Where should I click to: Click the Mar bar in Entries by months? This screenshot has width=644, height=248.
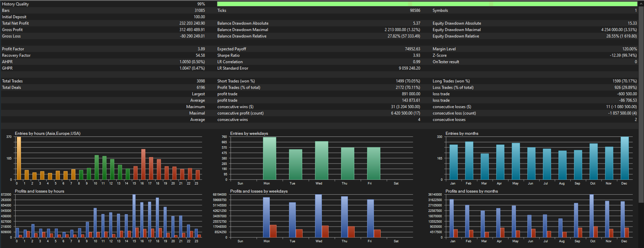coord(484,167)
